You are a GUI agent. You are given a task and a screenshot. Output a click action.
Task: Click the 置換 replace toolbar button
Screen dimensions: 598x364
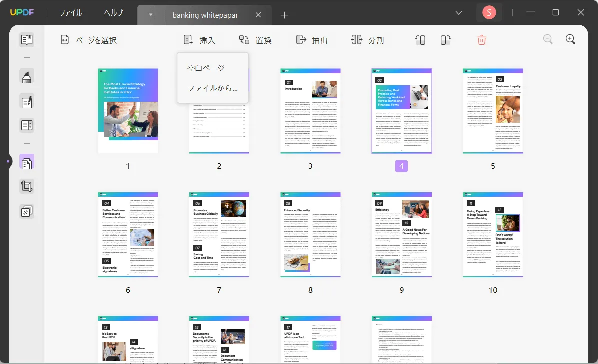255,40
